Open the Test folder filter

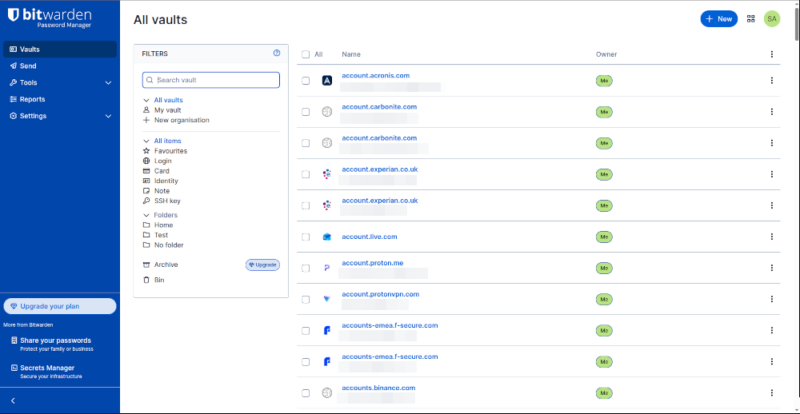point(161,235)
